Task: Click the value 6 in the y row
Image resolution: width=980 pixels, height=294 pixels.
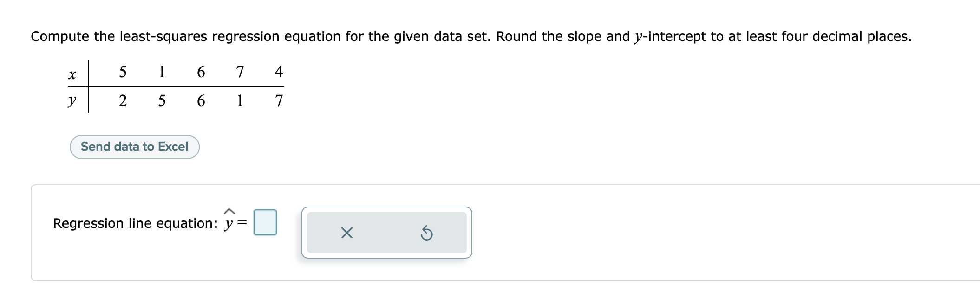Action: tap(201, 100)
